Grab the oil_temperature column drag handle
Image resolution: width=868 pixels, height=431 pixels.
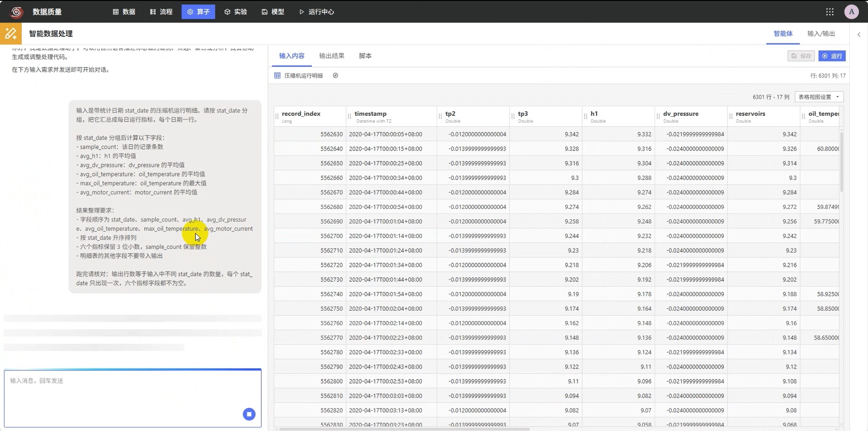click(803, 117)
